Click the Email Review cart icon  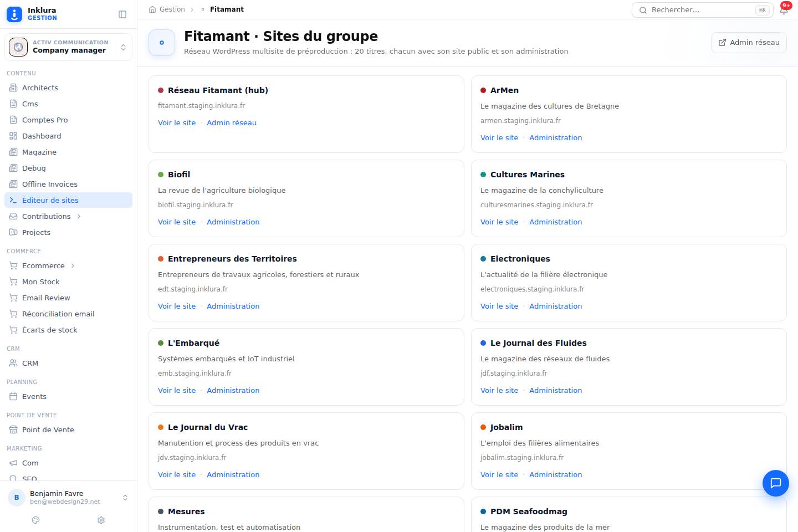click(x=13, y=298)
